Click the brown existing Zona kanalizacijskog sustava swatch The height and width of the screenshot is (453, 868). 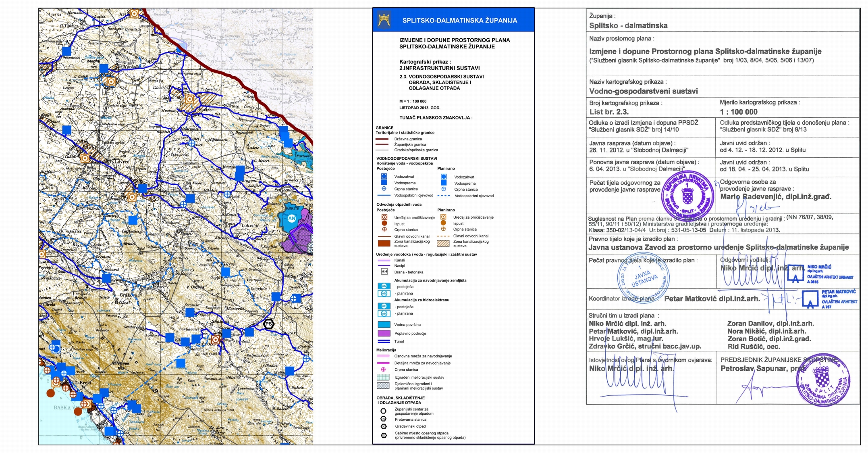(384, 243)
